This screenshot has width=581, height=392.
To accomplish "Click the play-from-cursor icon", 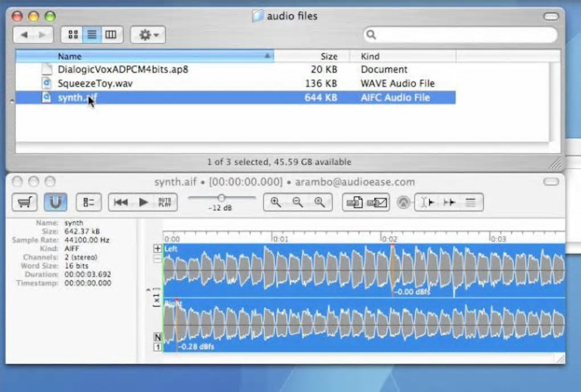I will (427, 203).
